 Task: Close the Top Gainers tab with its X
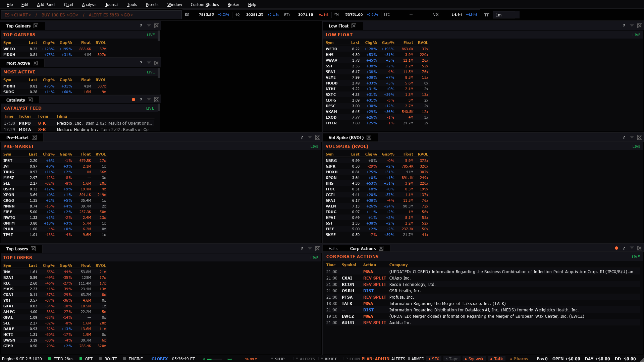coord(36,26)
